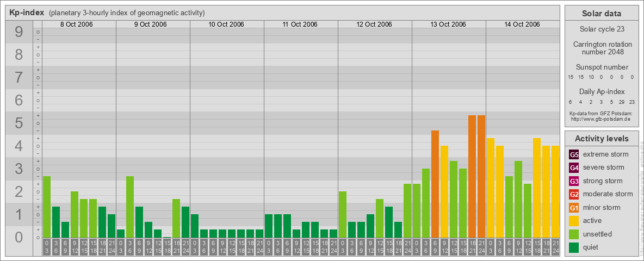644x261 pixels.
Task: Click the light green 8 Oct 0-3 bar
Action: pyautogui.click(x=47, y=207)
